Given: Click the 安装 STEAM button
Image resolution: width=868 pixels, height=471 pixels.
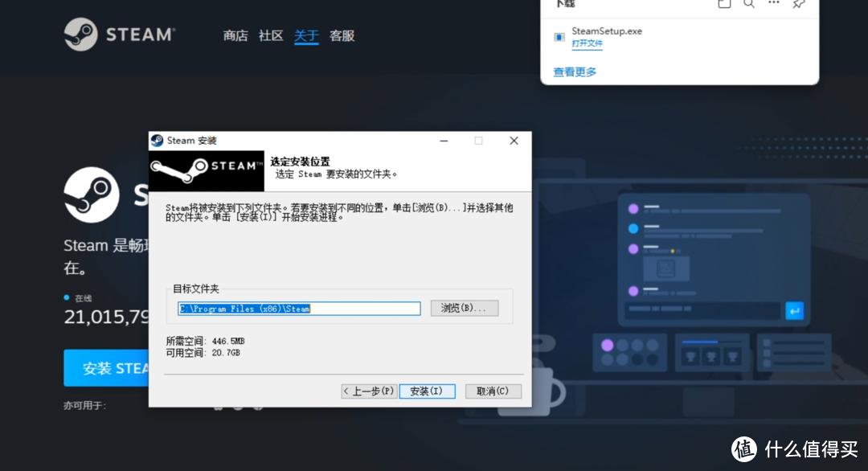Looking at the screenshot, I should [x=107, y=367].
